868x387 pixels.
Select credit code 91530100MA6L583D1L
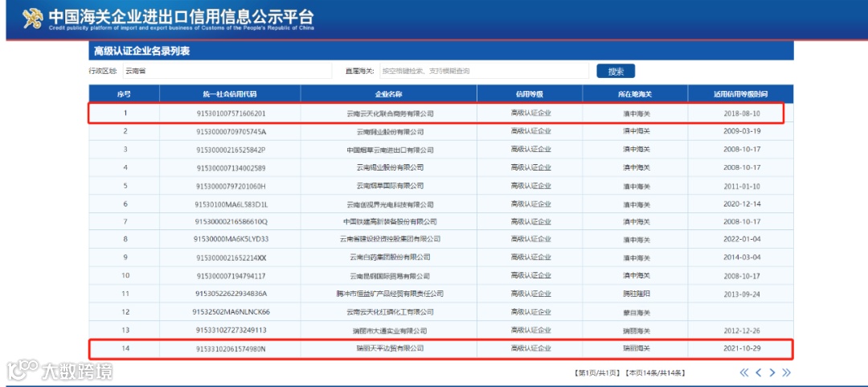pos(231,204)
